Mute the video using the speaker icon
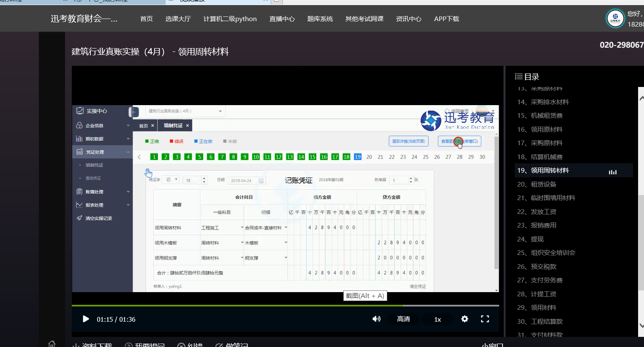644x347 pixels. click(x=376, y=319)
